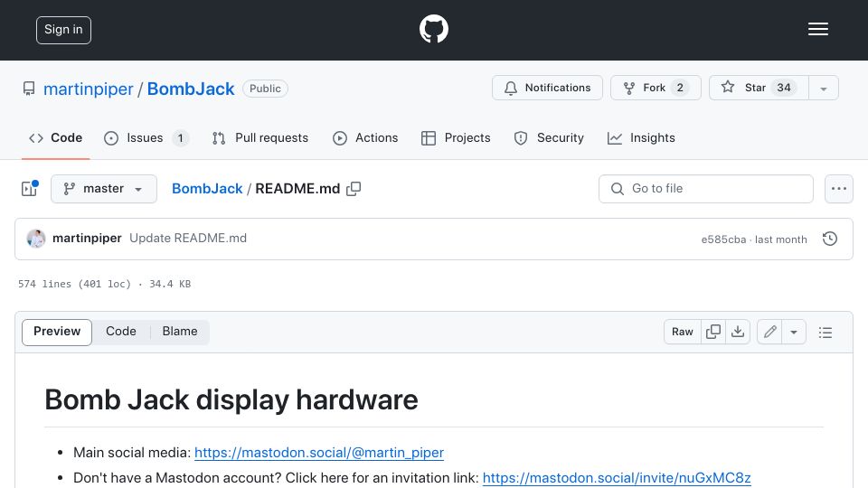View file commit history clock icon
This screenshot has width=868, height=488.
830,239
